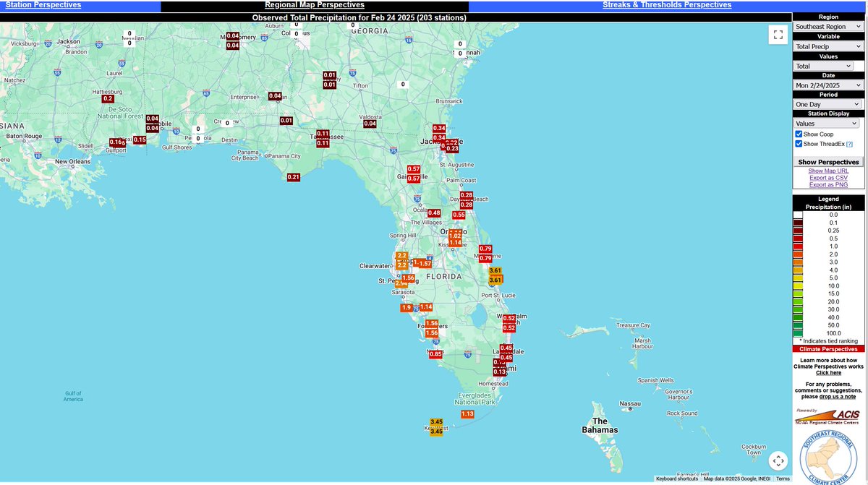The height and width of the screenshot is (485, 868).
Task: Select the 2.0 inch legend color swatch
Action: tap(799, 254)
